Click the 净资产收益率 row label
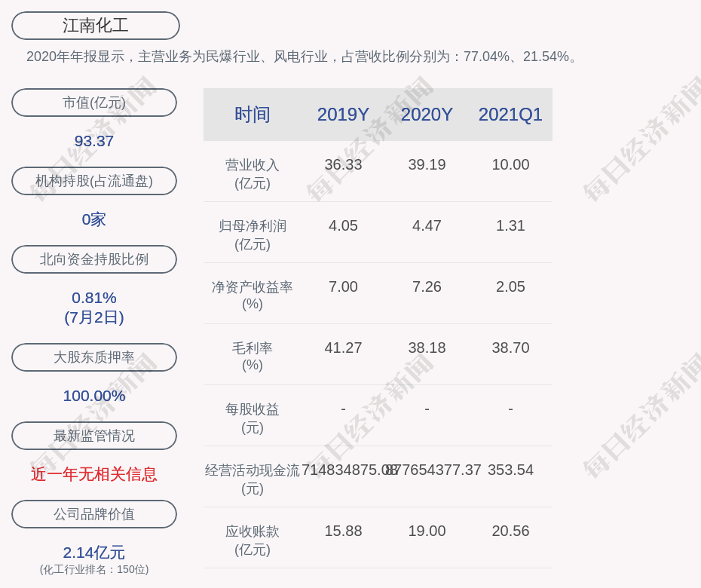The image size is (701, 588). pyautogui.click(x=253, y=295)
